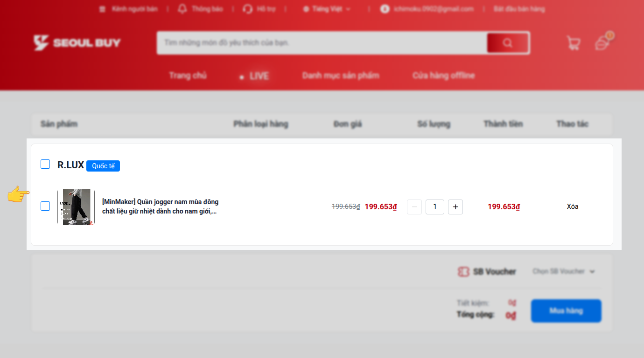Viewport: 644px width, 358px height.
Task: Click Xóa to remove the item
Action: tap(572, 207)
